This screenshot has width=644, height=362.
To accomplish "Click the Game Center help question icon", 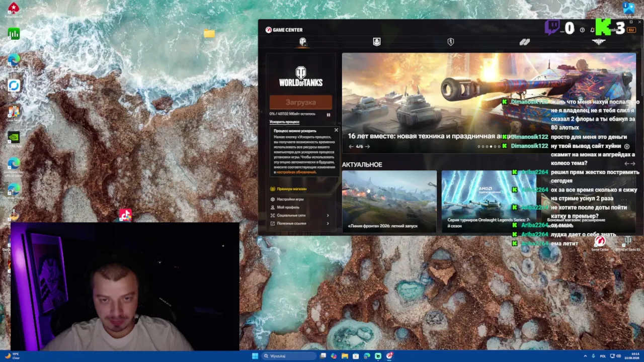I will pyautogui.click(x=582, y=30).
